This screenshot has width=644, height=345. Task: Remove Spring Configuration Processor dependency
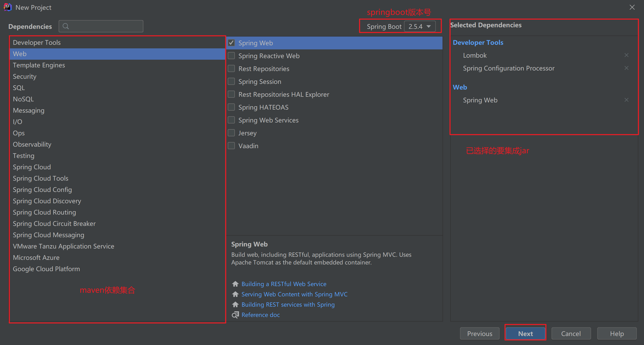tap(626, 68)
